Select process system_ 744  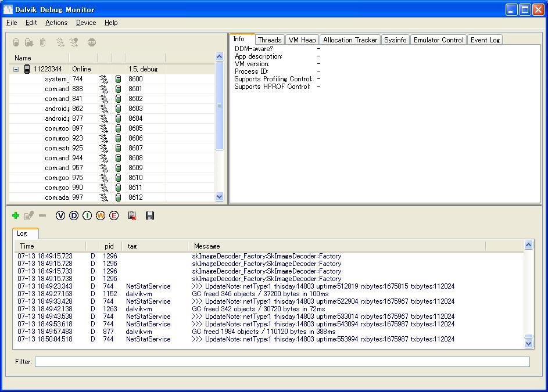pos(112,79)
